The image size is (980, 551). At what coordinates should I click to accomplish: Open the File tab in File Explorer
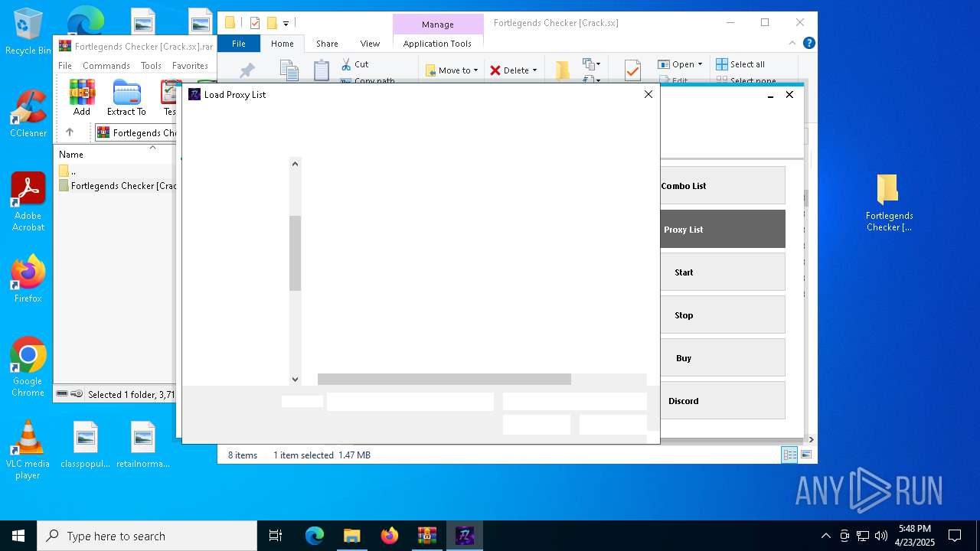coord(239,44)
